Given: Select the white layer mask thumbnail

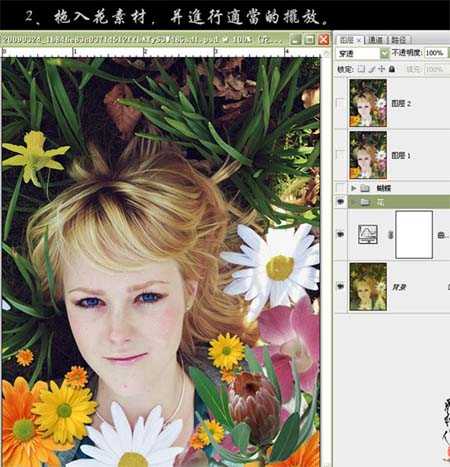Looking at the screenshot, I should click(x=414, y=235).
